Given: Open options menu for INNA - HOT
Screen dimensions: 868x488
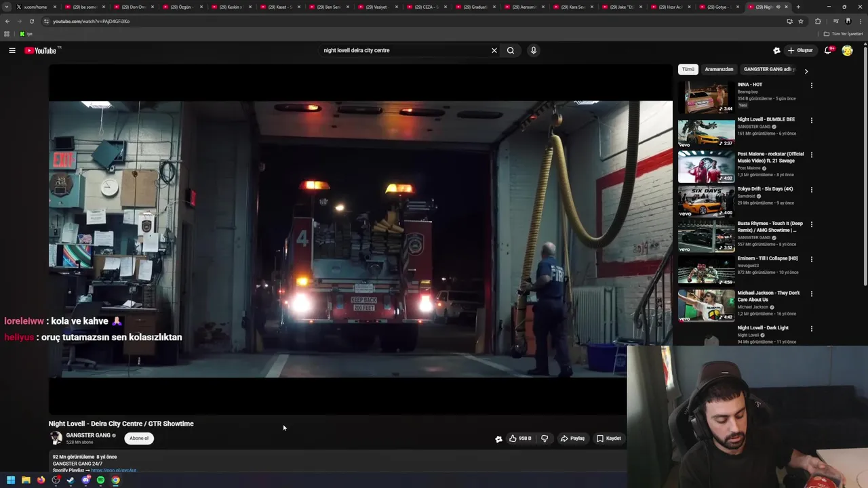Looking at the screenshot, I should click(x=811, y=85).
